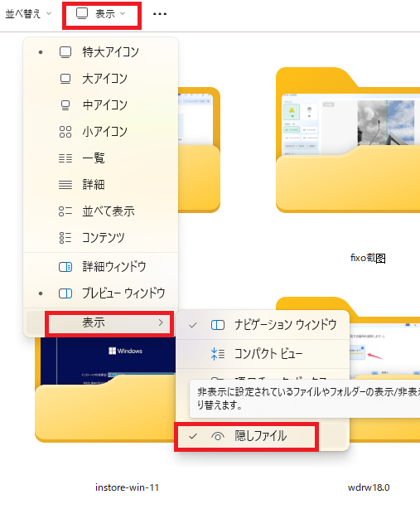Select 中アイコン medium icons view
This screenshot has width=420, height=509.
click(x=101, y=104)
